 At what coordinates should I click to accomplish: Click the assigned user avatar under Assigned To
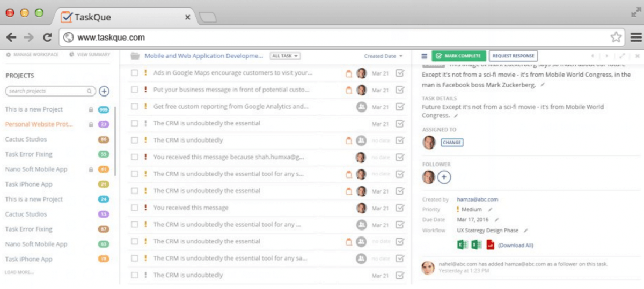pyautogui.click(x=429, y=142)
